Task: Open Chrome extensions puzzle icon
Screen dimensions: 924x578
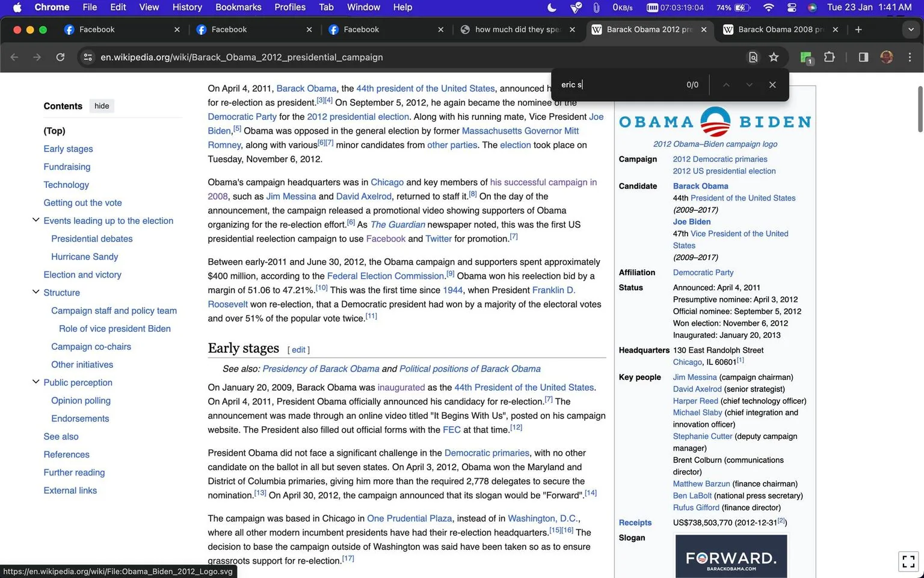Action: point(829,57)
